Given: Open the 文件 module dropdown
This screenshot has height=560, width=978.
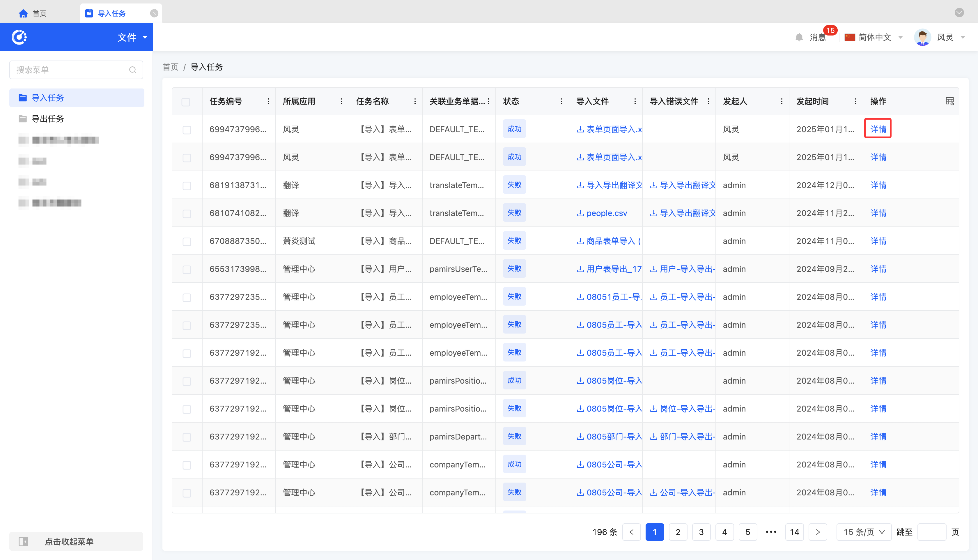Looking at the screenshot, I should [132, 37].
